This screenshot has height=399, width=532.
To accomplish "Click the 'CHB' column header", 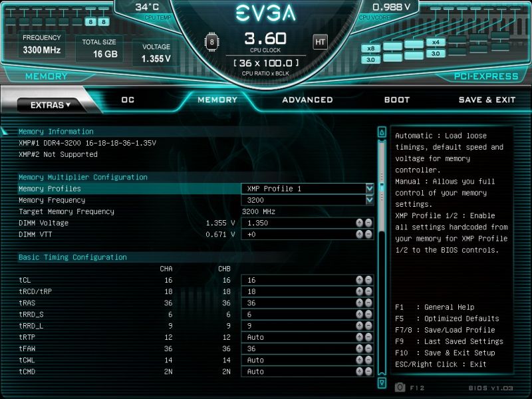I will (224, 269).
